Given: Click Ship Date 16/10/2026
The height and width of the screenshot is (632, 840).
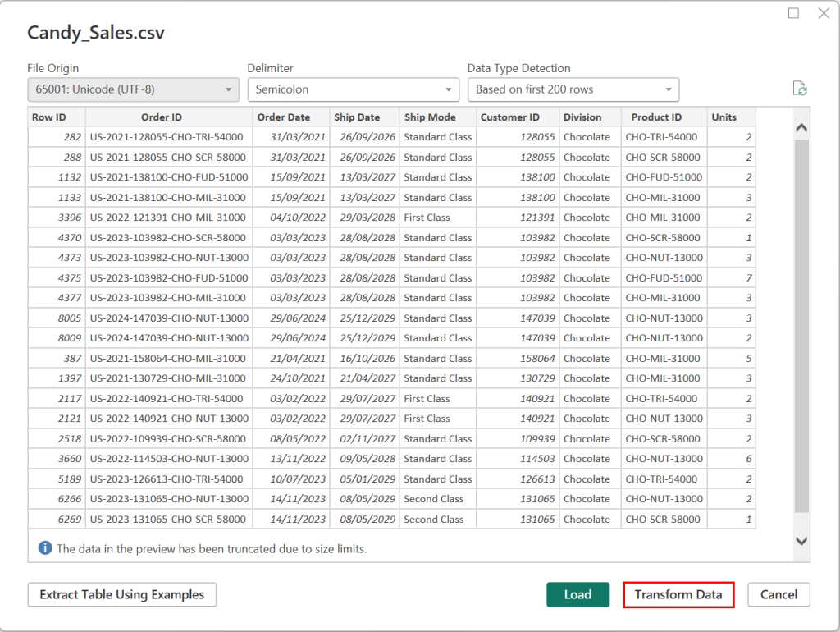Looking at the screenshot, I should click(364, 358).
